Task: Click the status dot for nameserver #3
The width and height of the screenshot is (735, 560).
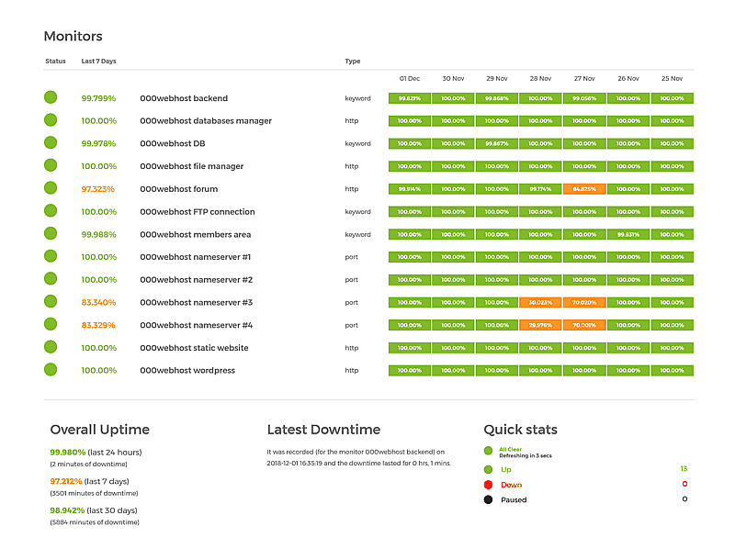Action: 51,301
